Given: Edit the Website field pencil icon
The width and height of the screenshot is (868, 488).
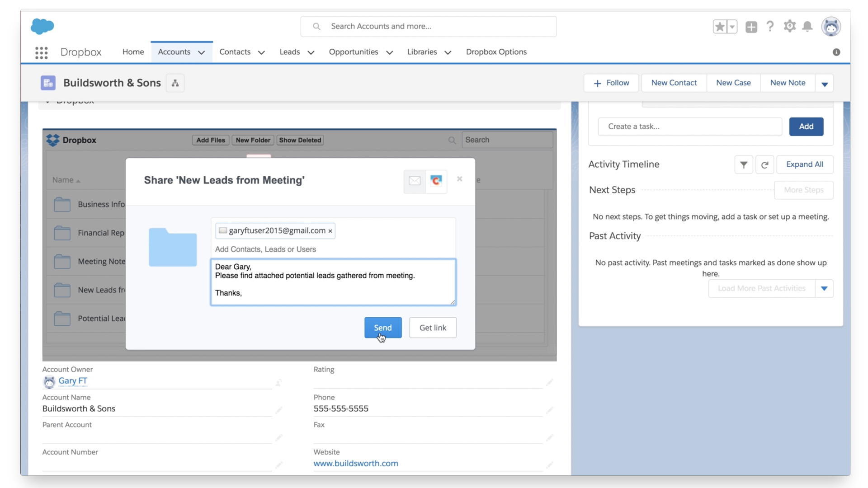Looking at the screenshot, I should [550, 465].
